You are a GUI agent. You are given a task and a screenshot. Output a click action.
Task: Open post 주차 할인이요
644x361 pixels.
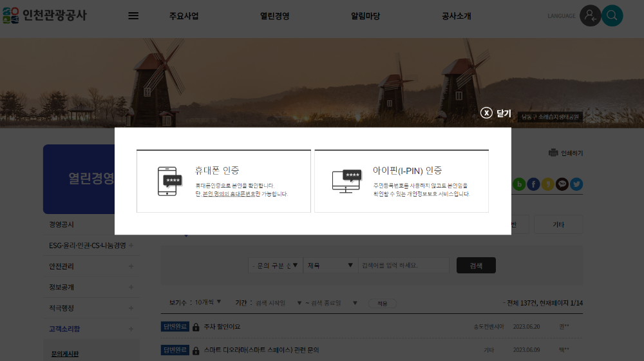coord(222,326)
